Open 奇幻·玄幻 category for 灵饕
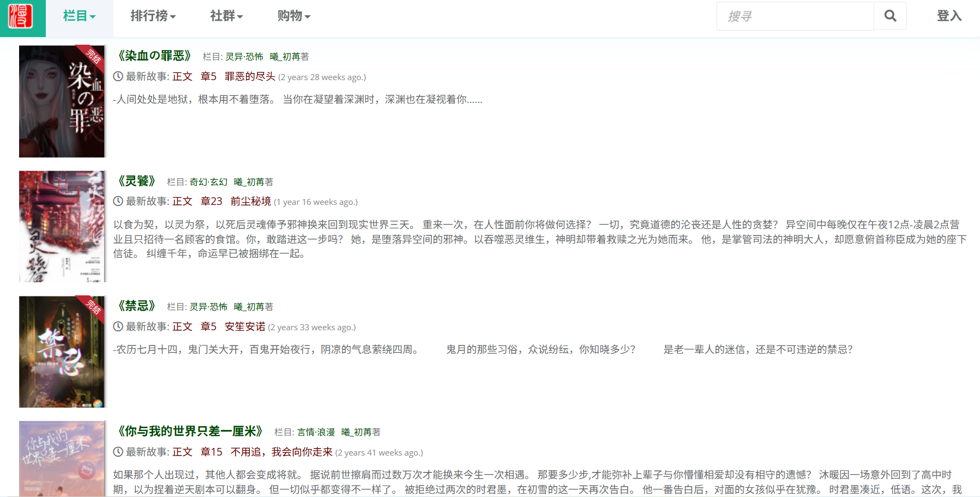Image resolution: width=980 pixels, height=497 pixels. (x=208, y=182)
